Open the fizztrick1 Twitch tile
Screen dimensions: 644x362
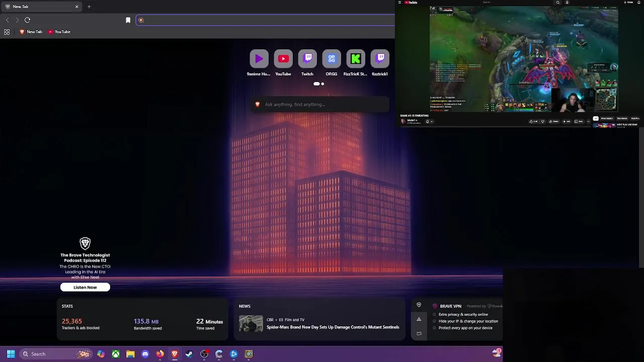click(380, 59)
